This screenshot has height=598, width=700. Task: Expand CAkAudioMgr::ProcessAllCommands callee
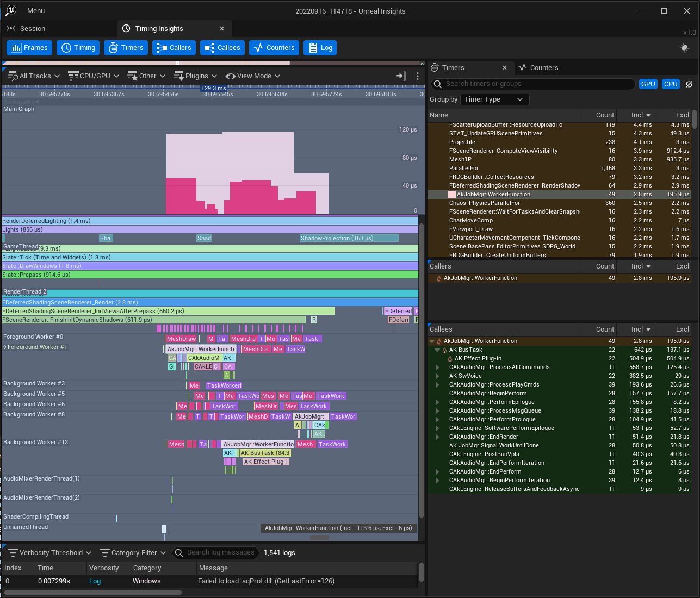point(437,367)
